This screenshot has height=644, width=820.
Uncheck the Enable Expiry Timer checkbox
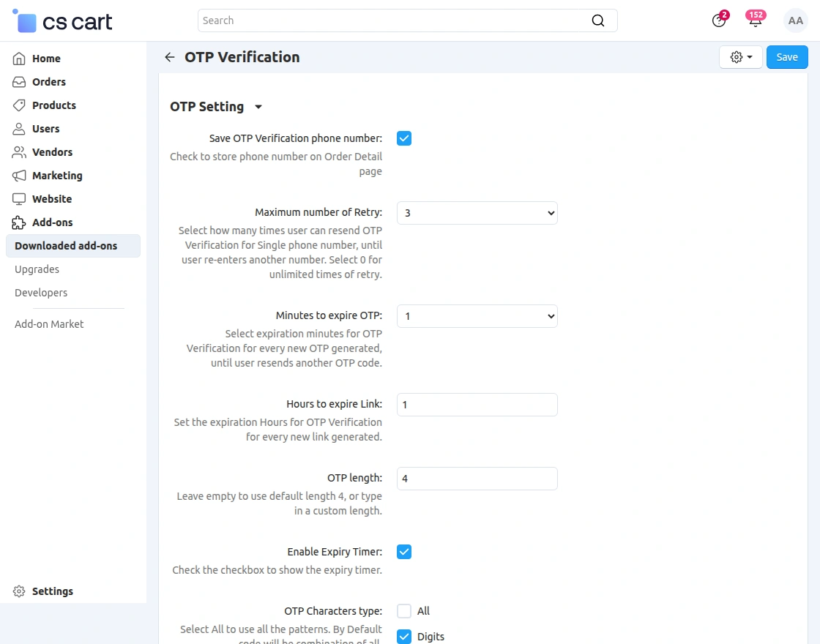(404, 551)
